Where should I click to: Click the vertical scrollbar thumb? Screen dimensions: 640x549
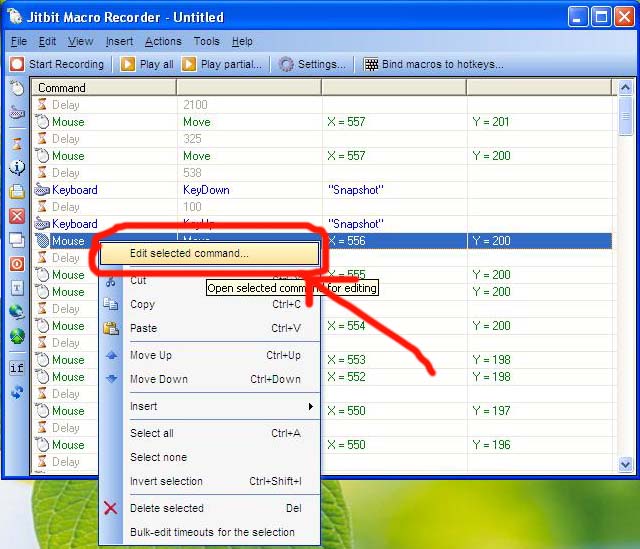tap(625, 116)
